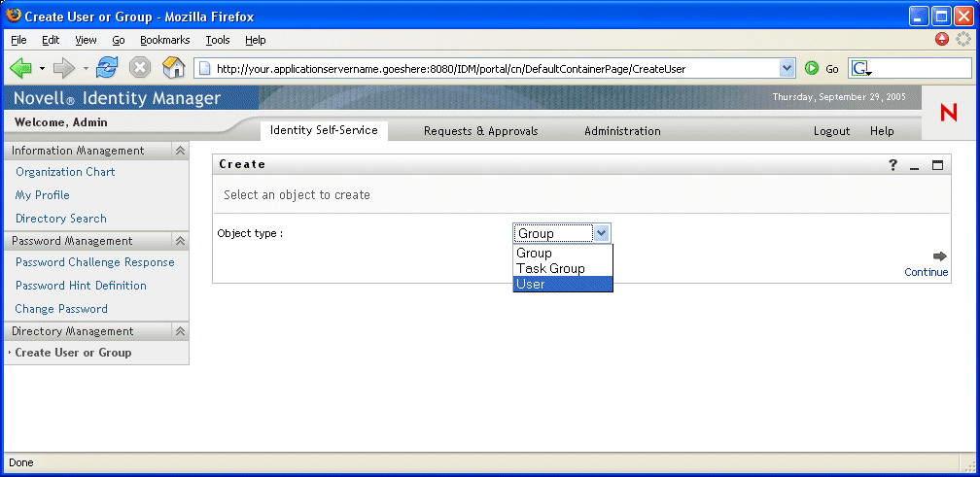This screenshot has width=980, height=477.
Task: Click the Logout link
Action: point(832,131)
